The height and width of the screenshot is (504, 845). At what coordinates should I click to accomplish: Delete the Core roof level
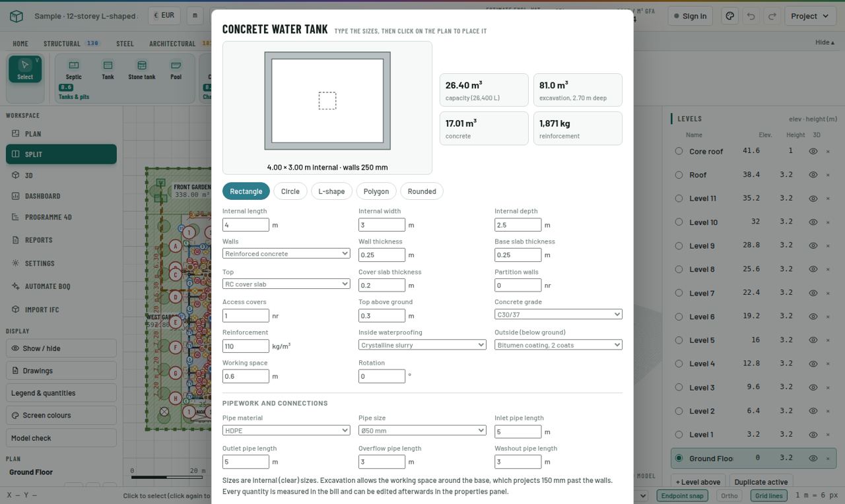pos(828,151)
